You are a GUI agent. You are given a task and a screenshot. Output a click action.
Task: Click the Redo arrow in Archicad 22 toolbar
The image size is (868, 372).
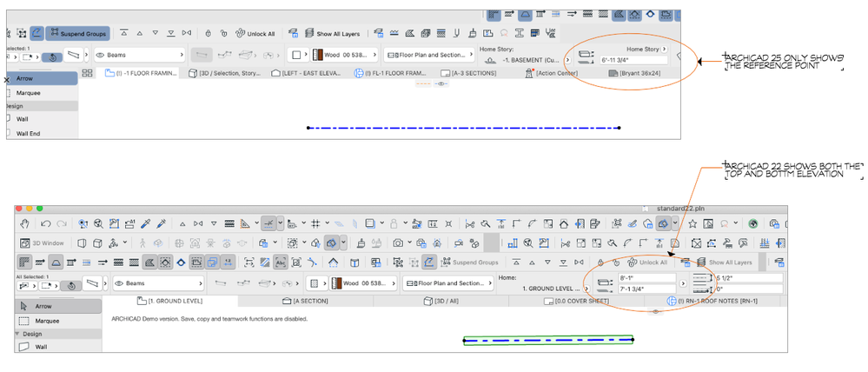click(62, 223)
